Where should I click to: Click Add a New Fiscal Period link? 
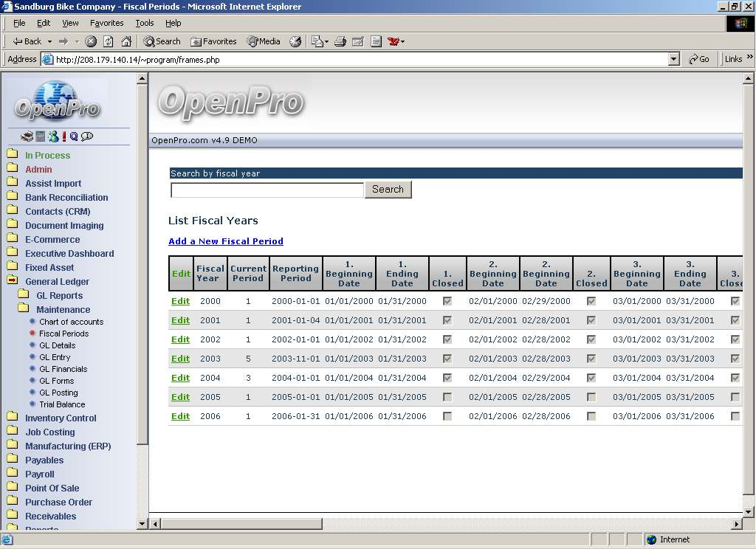point(226,241)
